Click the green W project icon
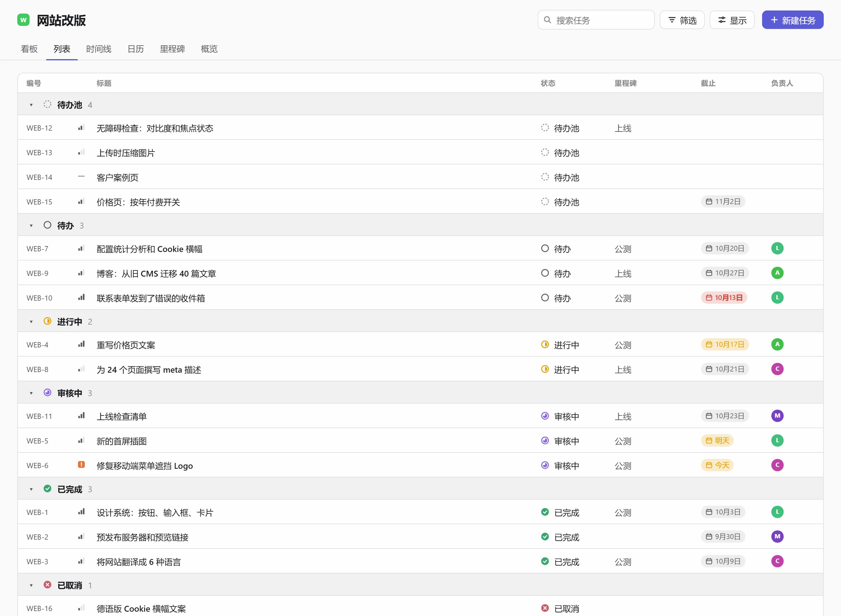This screenshot has height=616, width=841. (23, 20)
